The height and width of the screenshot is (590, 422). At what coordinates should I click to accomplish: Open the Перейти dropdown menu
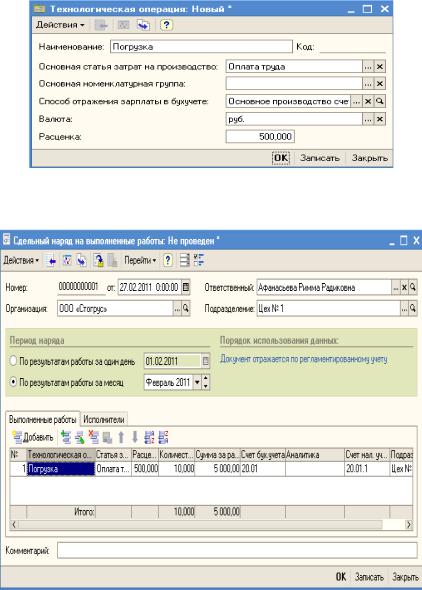point(140,260)
